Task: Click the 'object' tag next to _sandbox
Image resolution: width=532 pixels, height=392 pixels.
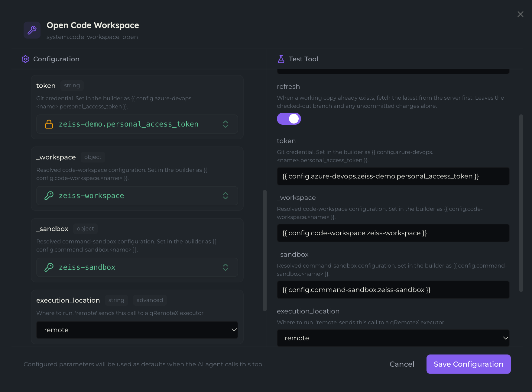Action: 85,229
